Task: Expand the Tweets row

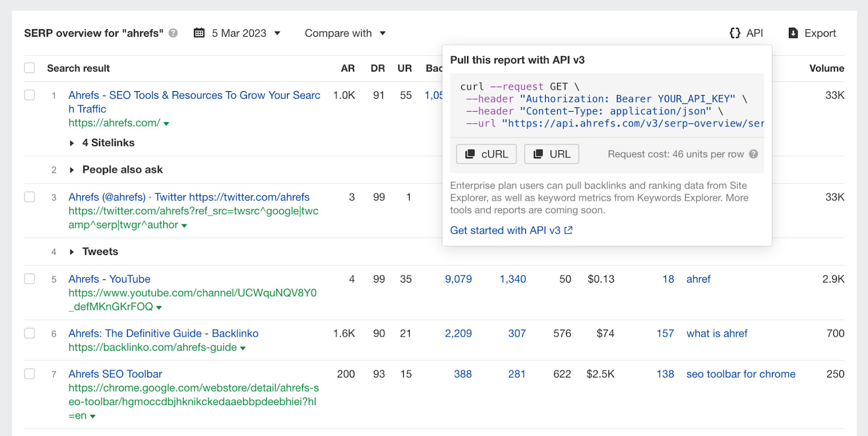Action: (x=72, y=252)
